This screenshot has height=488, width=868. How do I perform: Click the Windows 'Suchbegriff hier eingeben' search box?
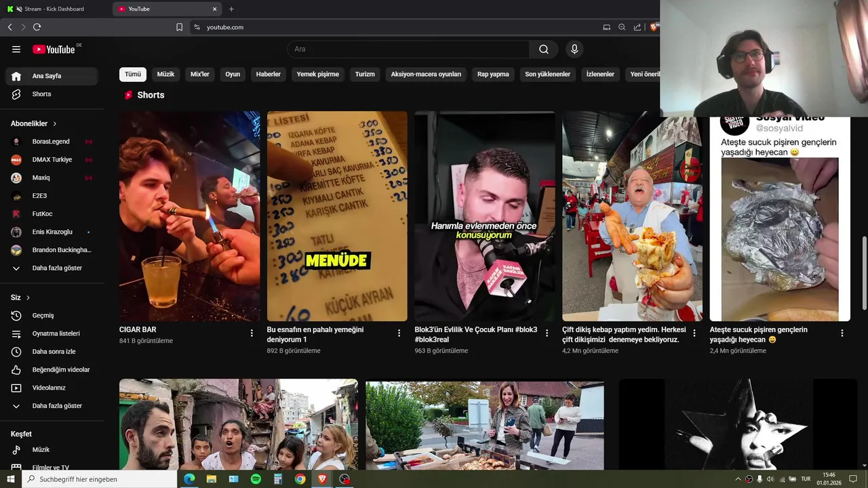click(100, 479)
